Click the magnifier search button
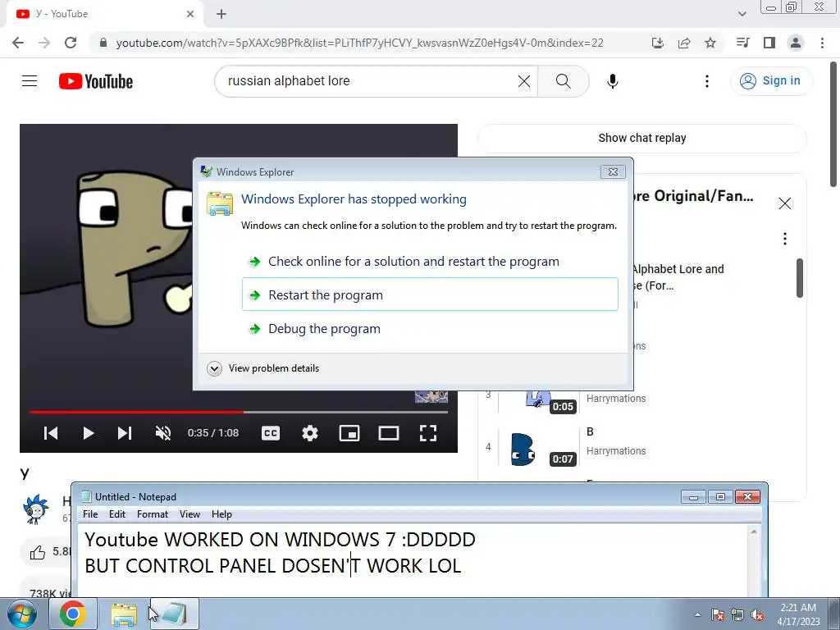This screenshot has width=840, height=630. [563, 81]
